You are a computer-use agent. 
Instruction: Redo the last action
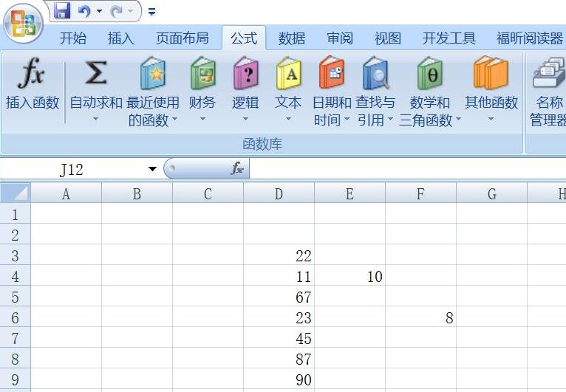click(116, 12)
